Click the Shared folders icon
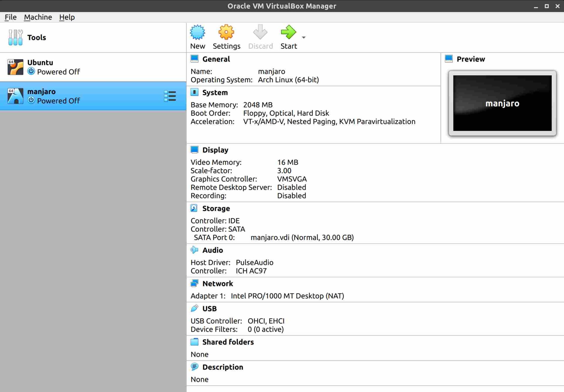 [x=195, y=342]
